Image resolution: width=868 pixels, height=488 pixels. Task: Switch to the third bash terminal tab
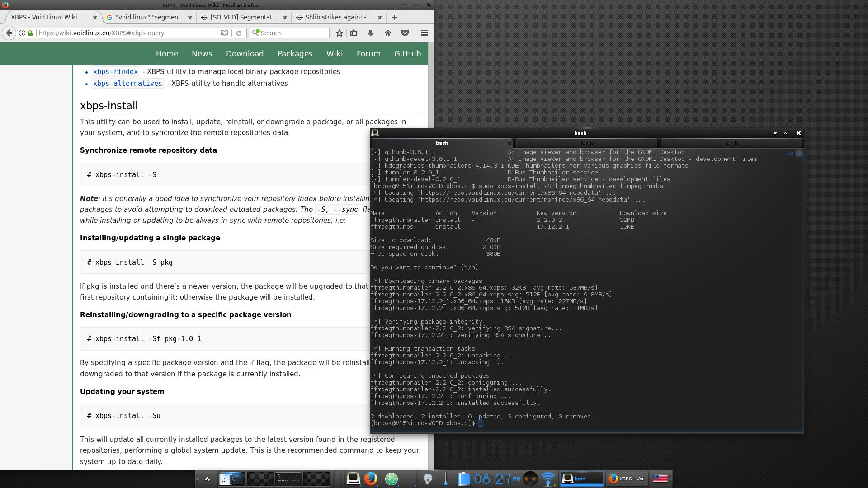pyautogui.click(x=731, y=143)
